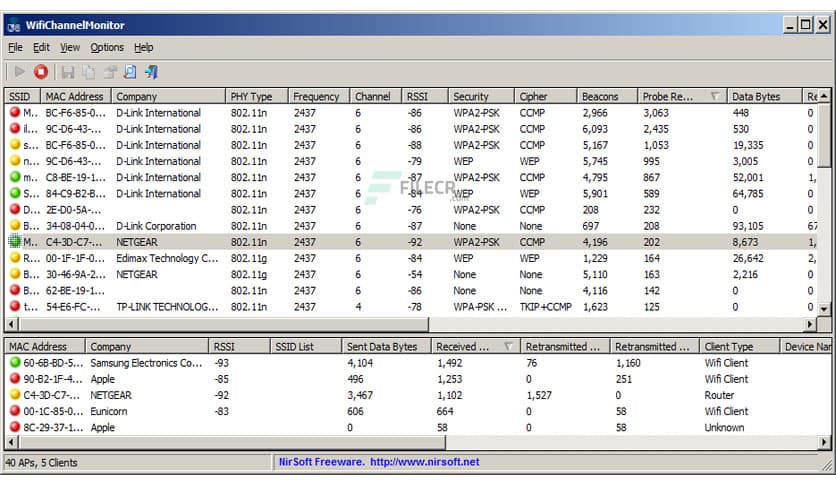Click the Find magnifier toolbar icon
The height and width of the screenshot is (484, 836).
130,71
